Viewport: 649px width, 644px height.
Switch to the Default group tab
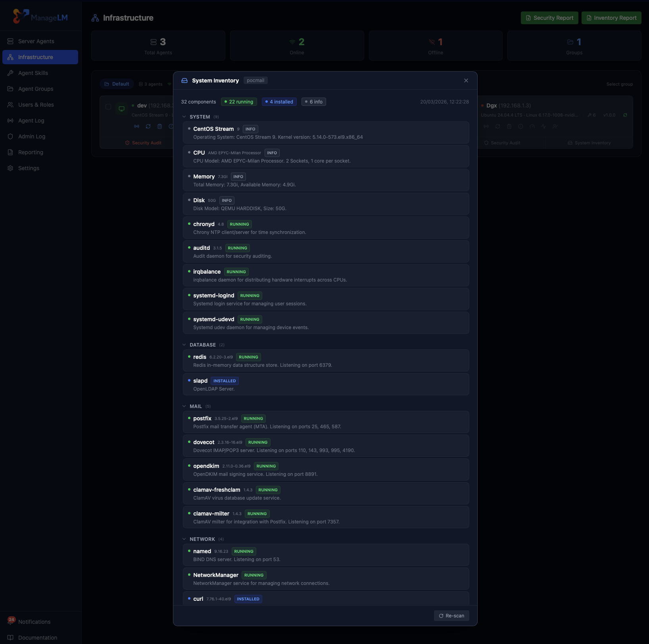[117, 84]
